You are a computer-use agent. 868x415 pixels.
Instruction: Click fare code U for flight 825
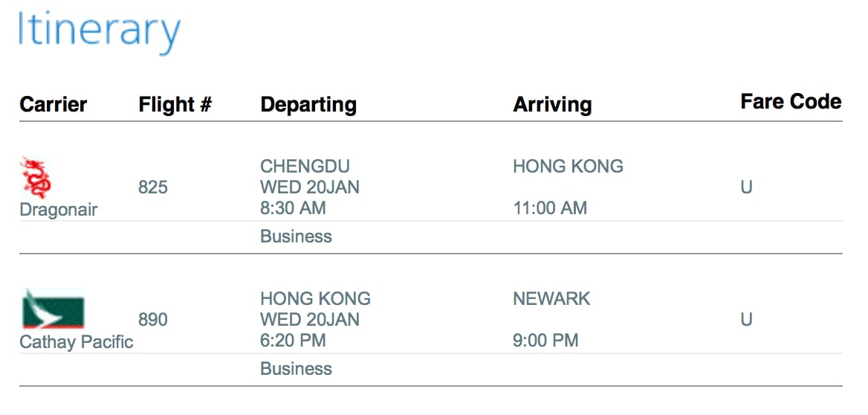click(746, 187)
